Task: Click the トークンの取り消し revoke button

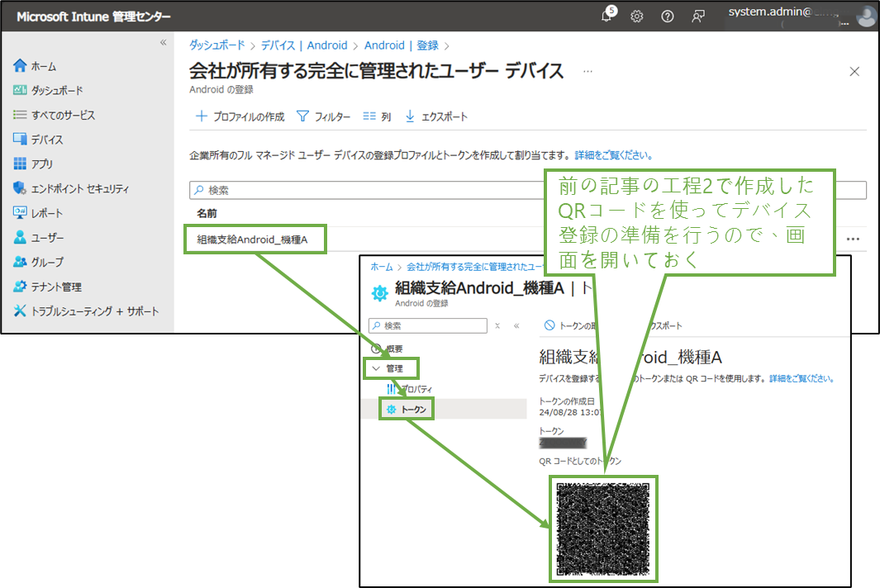Action: click(x=570, y=325)
